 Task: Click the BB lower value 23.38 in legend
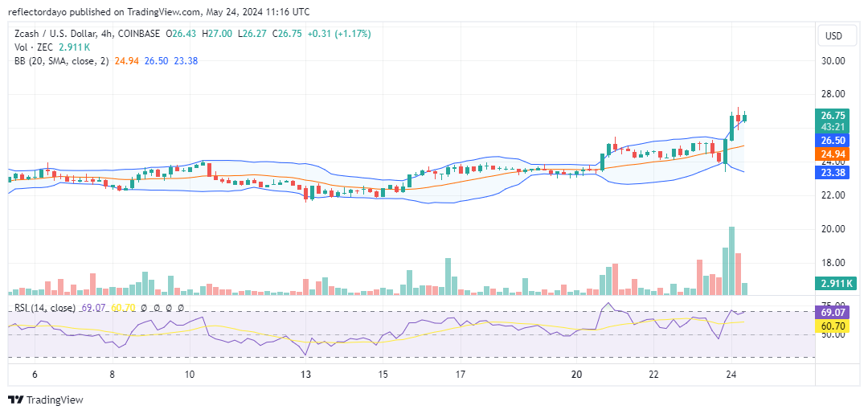186,61
